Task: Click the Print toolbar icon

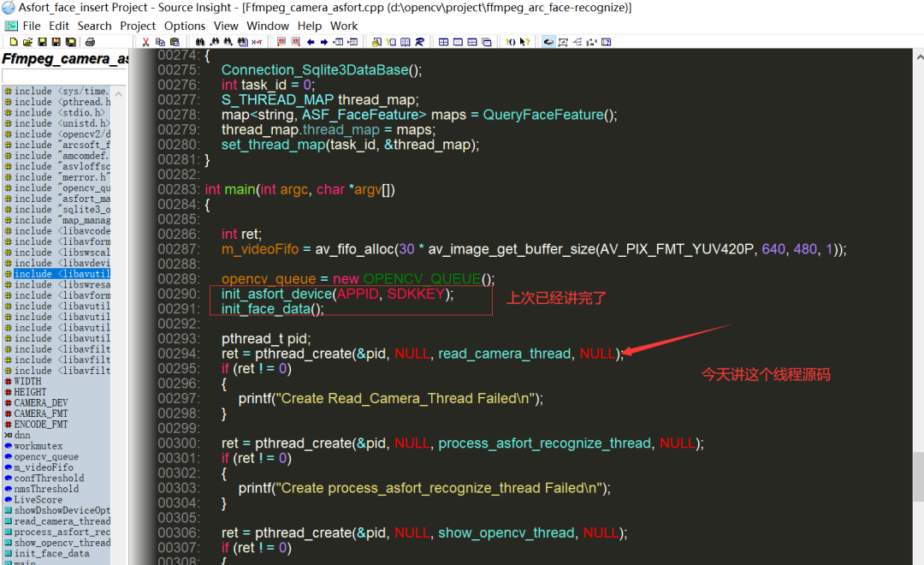Action: point(90,42)
